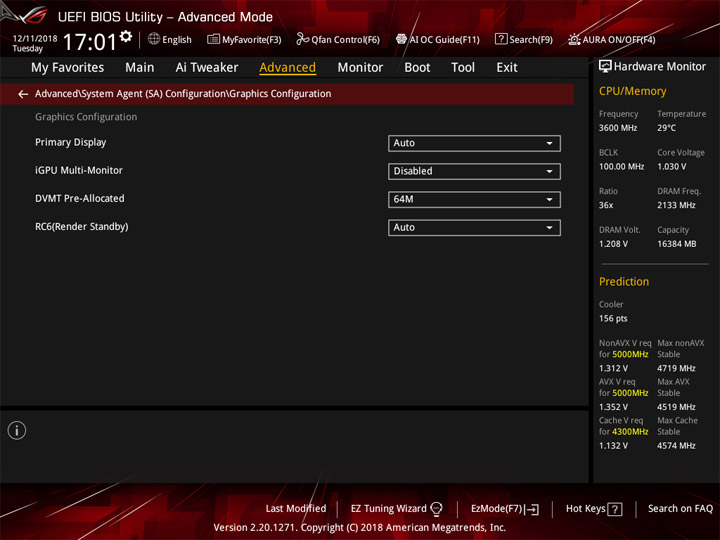Click the Hardware Monitor screen icon

[x=605, y=67]
